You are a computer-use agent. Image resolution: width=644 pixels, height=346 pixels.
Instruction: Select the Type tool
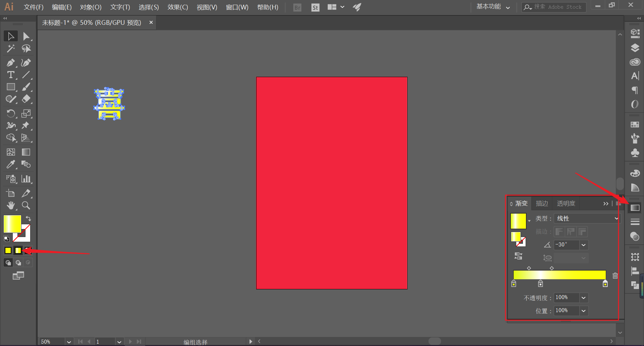(x=11, y=75)
